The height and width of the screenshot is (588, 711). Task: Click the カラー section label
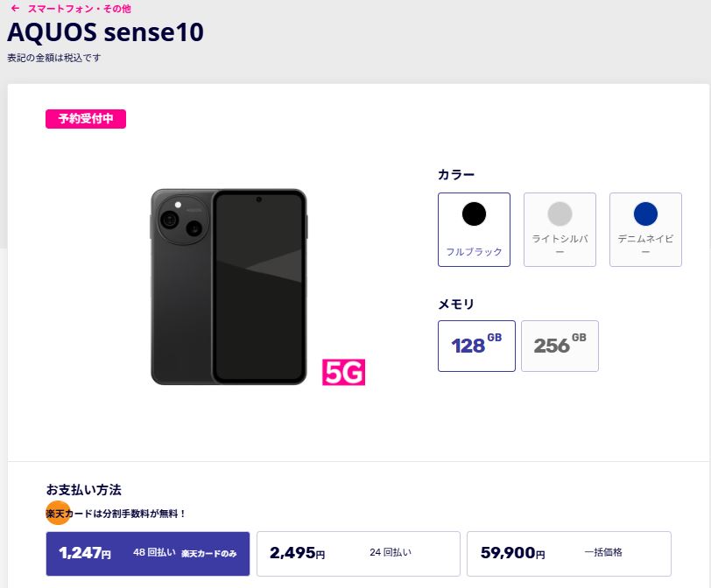tap(456, 175)
